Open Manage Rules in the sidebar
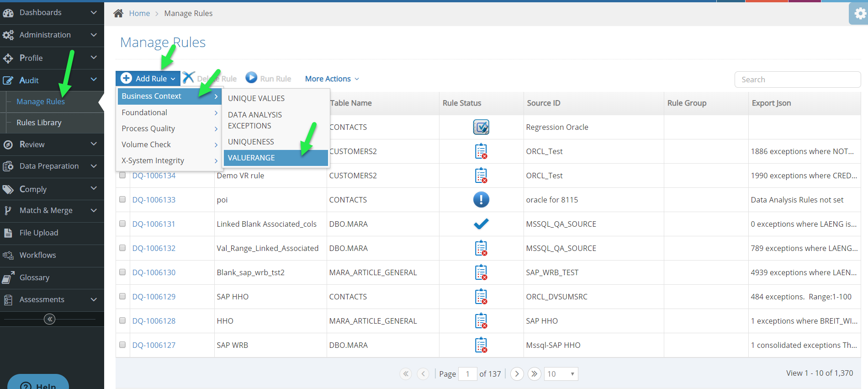 pyautogui.click(x=41, y=101)
